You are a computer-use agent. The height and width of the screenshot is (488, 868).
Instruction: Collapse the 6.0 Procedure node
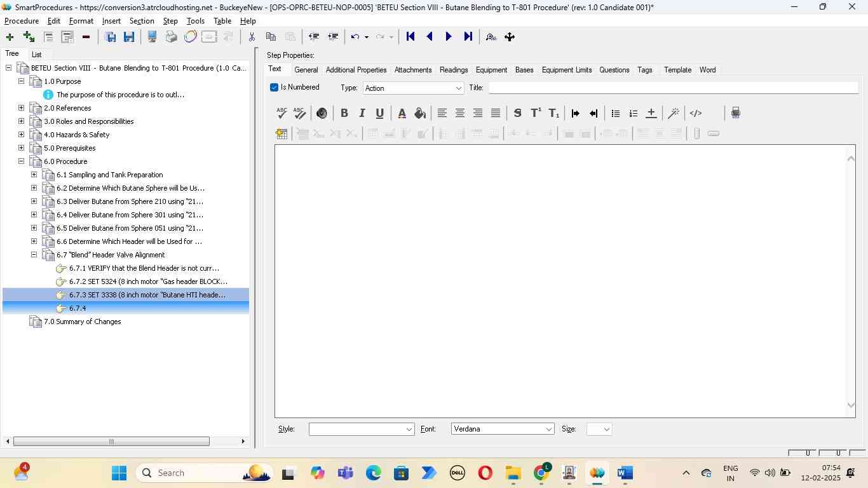[21, 161]
